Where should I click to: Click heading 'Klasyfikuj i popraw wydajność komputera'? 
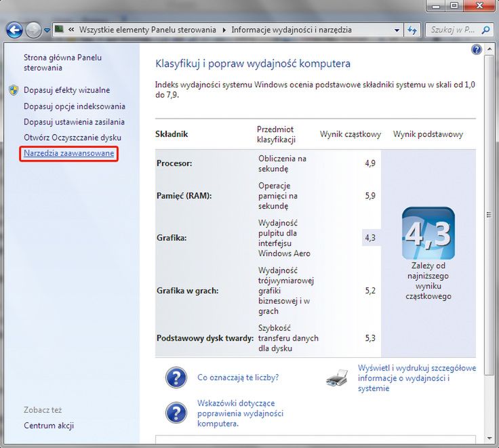253,64
